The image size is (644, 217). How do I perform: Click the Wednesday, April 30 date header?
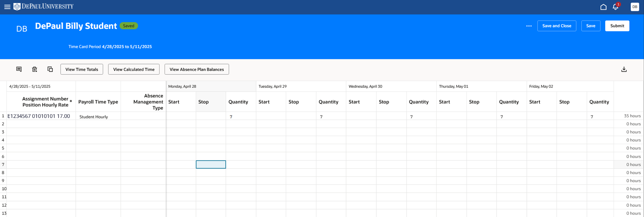[x=391, y=86]
